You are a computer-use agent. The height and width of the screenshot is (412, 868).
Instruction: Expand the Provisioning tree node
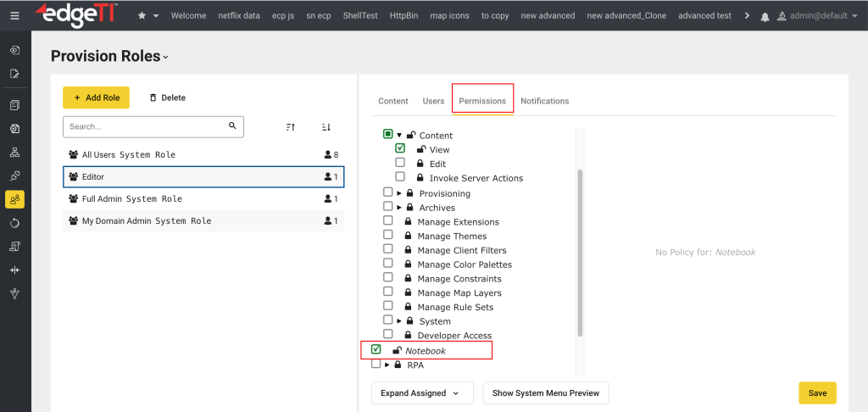click(398, 193)
